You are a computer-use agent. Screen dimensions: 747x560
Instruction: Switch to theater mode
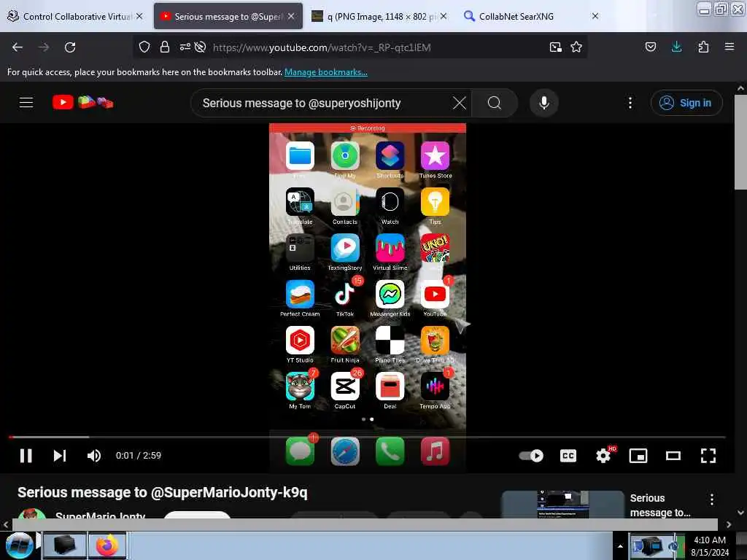coord(673,456)
